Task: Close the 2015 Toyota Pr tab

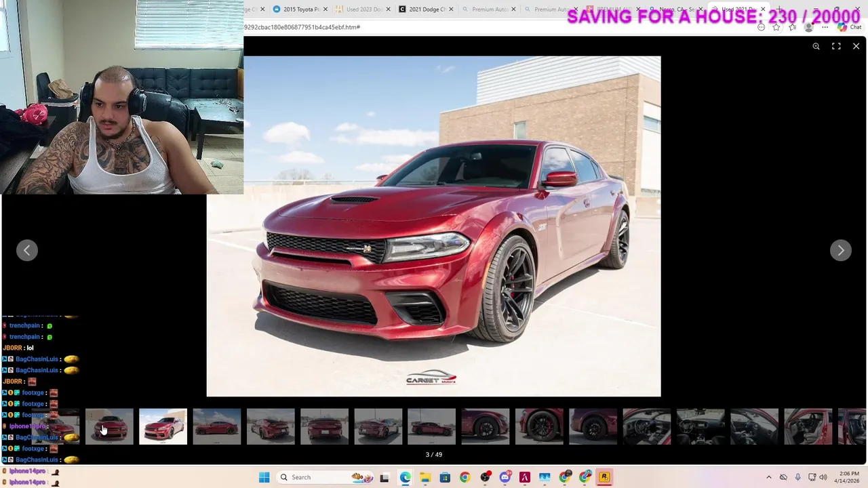Action: coord(325,9)
